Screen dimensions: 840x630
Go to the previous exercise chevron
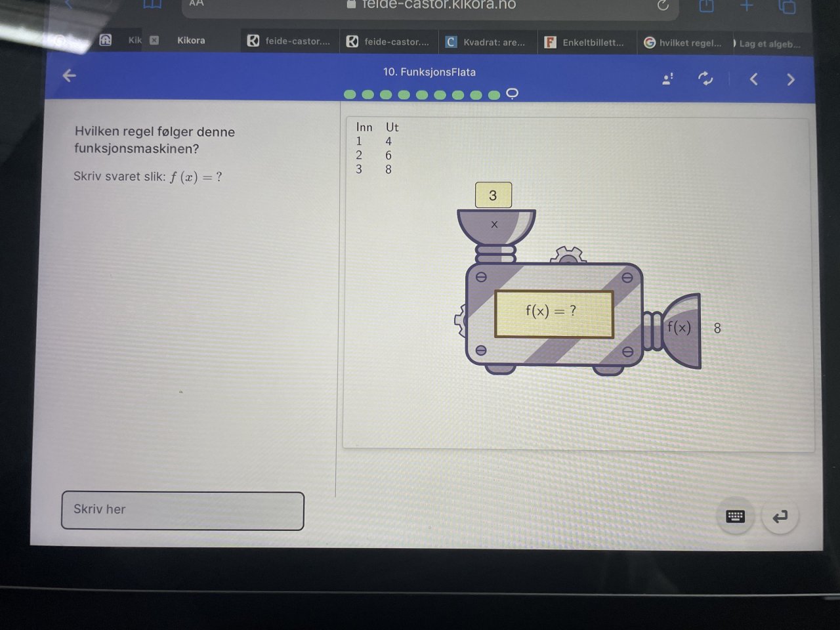coord(754,79)
